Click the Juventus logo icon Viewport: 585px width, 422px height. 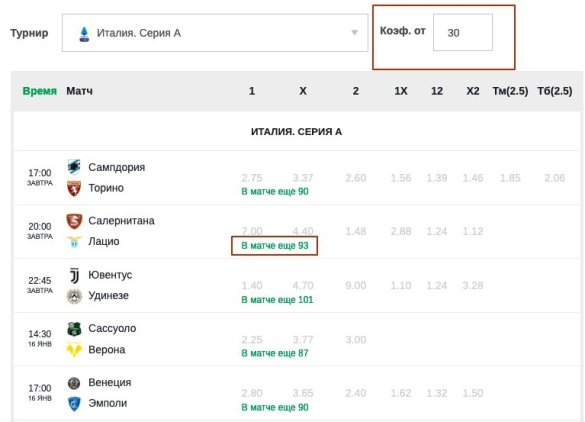[x=74, y=275]
